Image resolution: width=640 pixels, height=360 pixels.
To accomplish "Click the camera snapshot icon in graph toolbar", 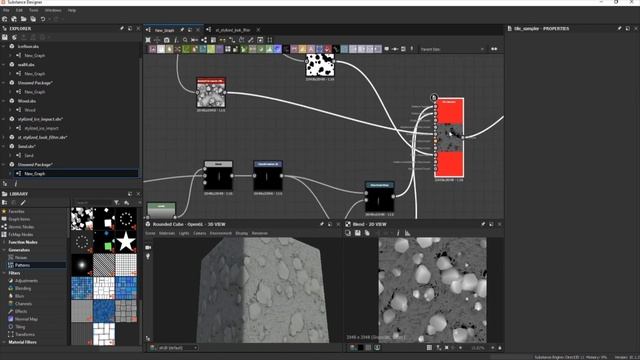I will tap(167, 40).
